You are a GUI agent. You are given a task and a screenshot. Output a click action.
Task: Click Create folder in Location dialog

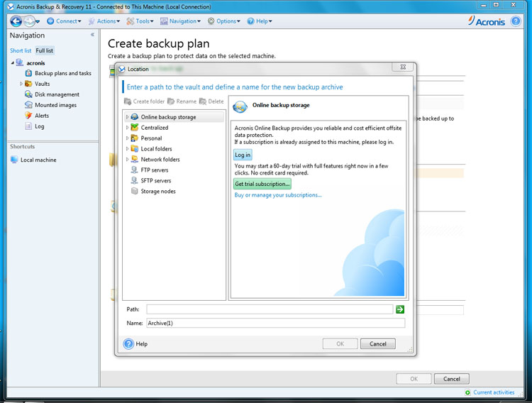tap(144, 101)
